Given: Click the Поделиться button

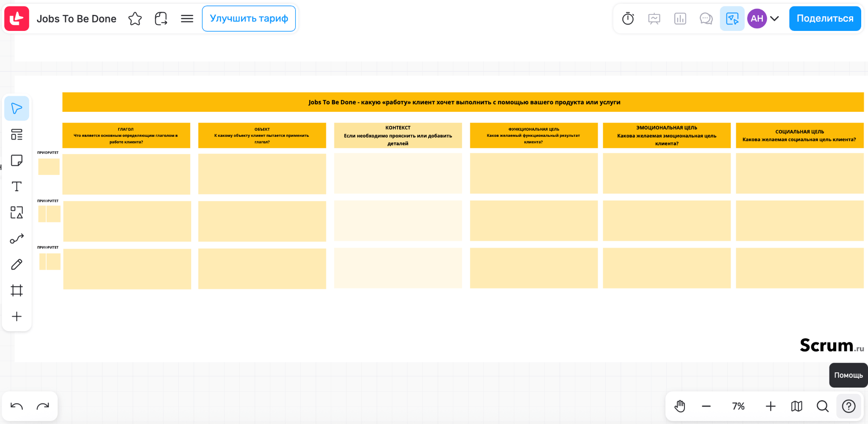Looking at the screenshot, I should coord(825,19).
